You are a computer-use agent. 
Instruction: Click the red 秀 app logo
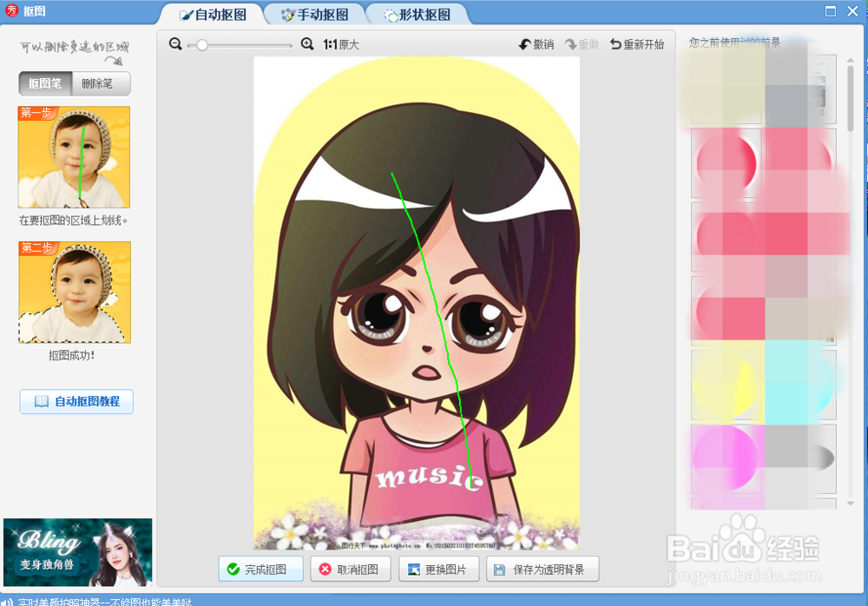pyautogui.click(x=11, y=10)
